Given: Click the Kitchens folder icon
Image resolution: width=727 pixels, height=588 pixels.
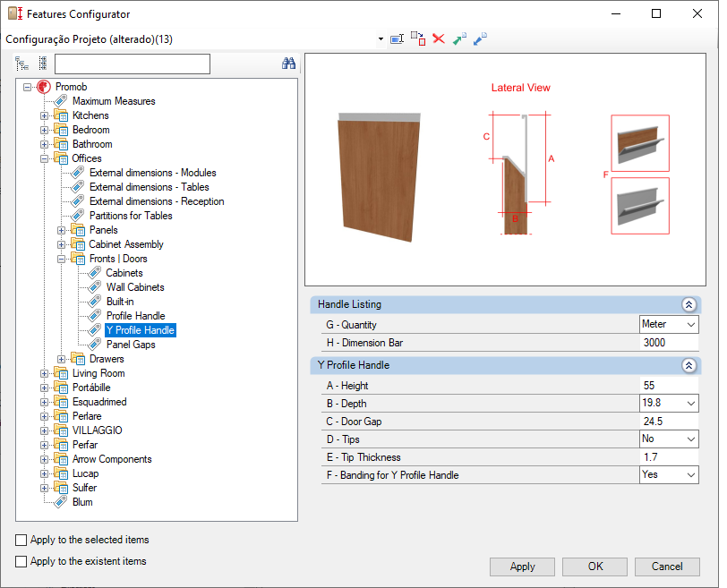Looking at the screenshot, I should tap(61, 115).
